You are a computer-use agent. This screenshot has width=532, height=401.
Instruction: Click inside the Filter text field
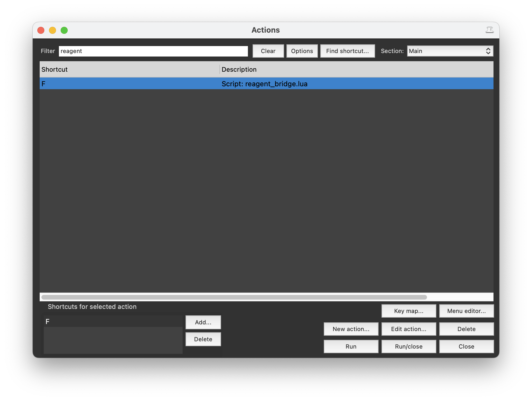(x=153, y=51)
